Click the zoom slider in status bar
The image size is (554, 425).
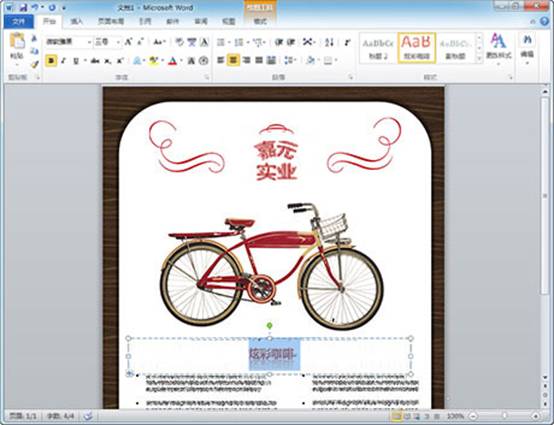coord(504,416)
